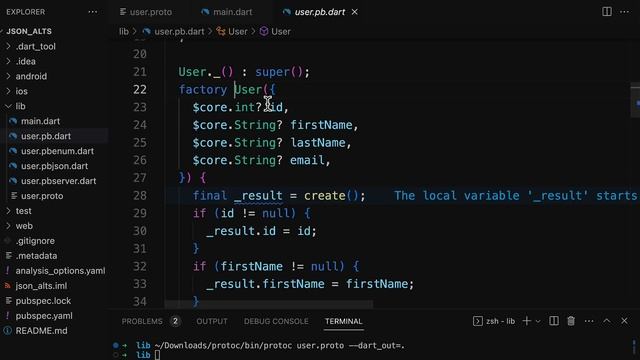This screenshot has width=640, height=360.
Task: Open the .gitignore file
Action: pos(35,241)
